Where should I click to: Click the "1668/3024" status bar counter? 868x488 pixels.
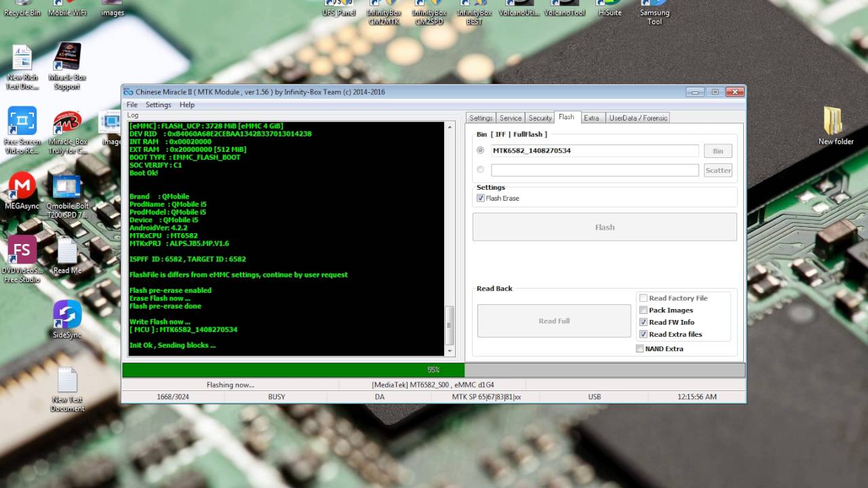[x=173, y=397]
